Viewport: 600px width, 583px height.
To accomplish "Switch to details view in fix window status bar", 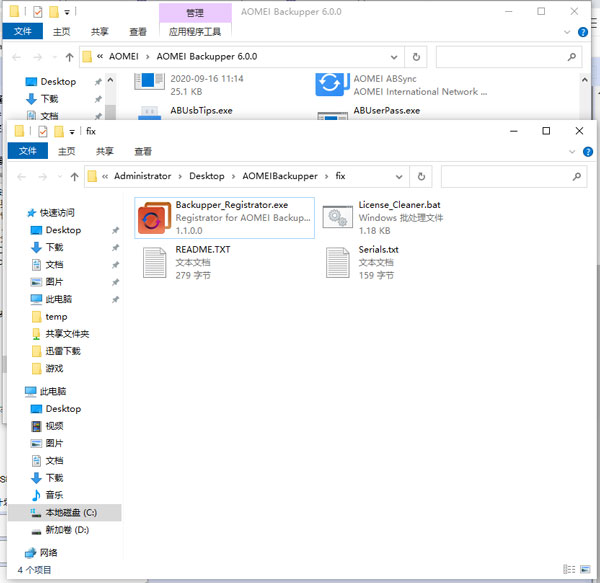I will (x=569, y=569).
